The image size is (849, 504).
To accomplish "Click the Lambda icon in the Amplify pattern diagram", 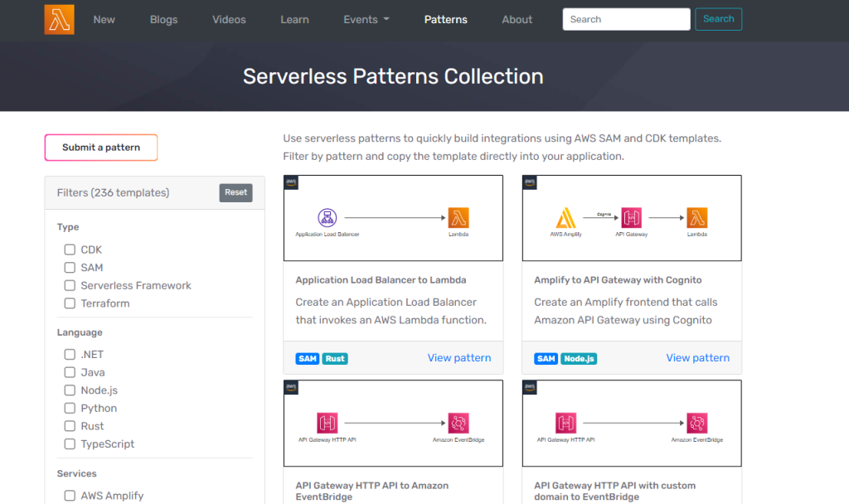I will click(696, 217).
